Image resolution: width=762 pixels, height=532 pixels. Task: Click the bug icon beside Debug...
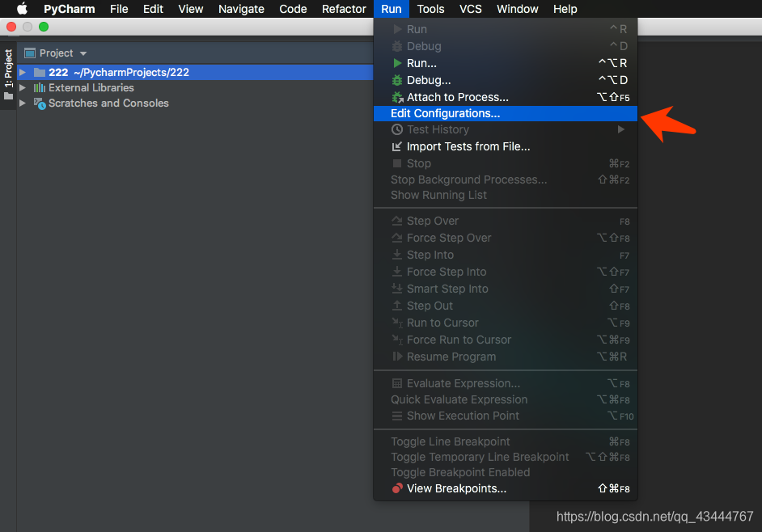click(x=397, y=80)
